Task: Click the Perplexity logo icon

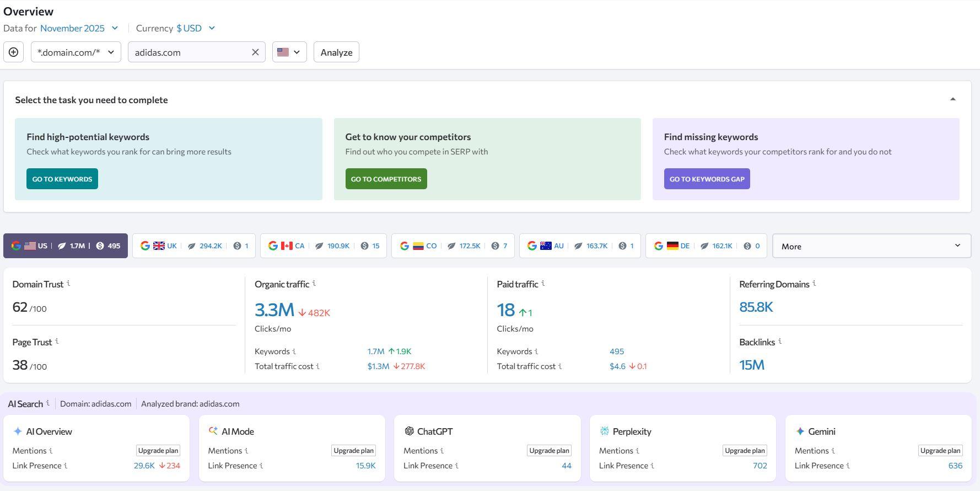Action: (604, 431)
